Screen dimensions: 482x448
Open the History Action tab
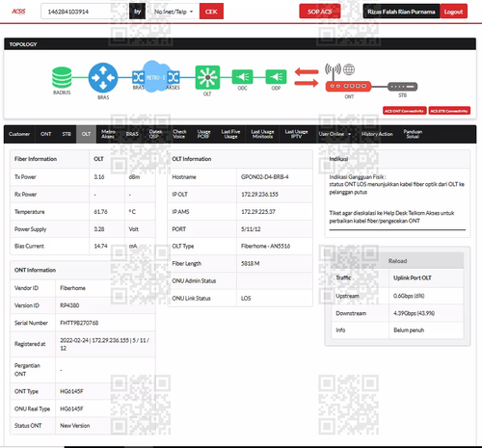[377, 134]
